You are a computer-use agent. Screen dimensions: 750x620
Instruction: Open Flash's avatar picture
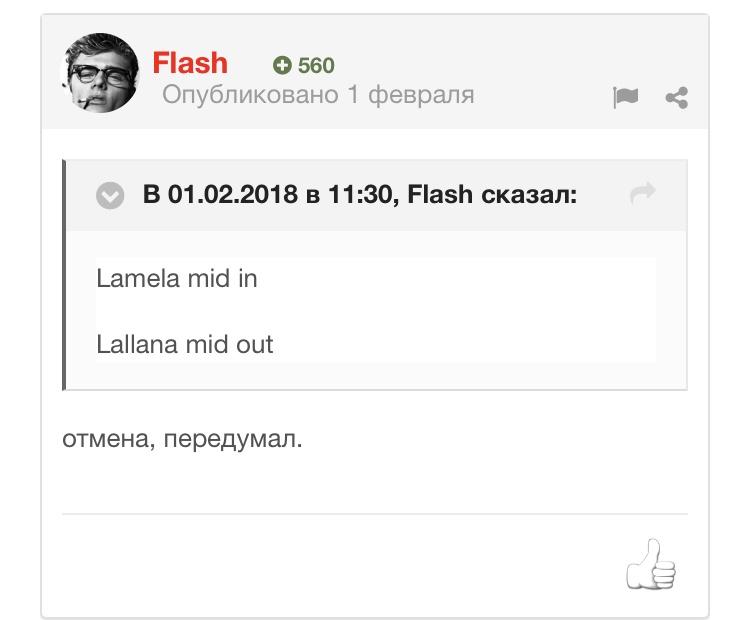pyautogui.click(x=102, y=73)
